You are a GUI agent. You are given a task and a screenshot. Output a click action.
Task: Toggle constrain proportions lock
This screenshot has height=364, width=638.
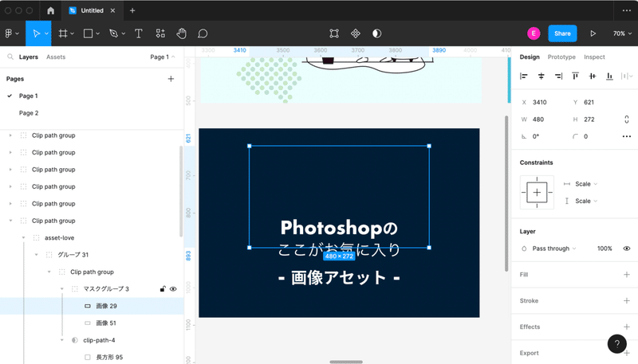[627, 119]
